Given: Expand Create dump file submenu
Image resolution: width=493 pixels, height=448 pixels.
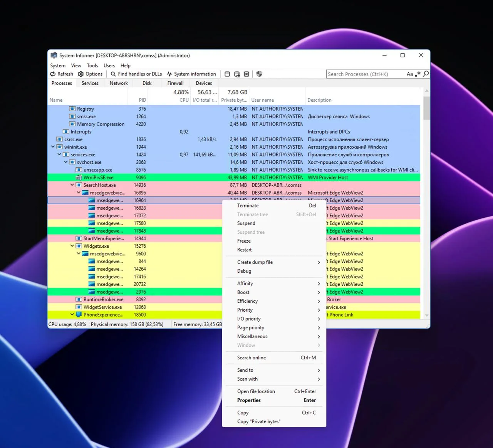Looking at the screenshot, I should click(x=274, y=262).
